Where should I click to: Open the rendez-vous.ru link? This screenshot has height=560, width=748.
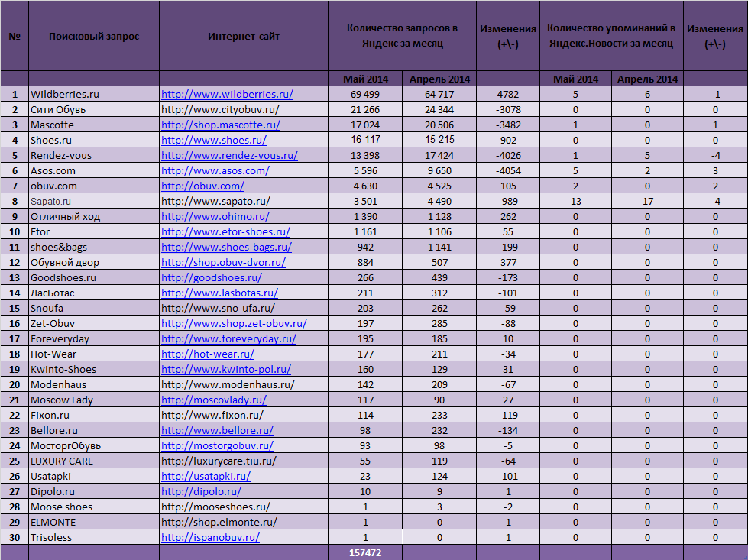click(x=229, y=156)
